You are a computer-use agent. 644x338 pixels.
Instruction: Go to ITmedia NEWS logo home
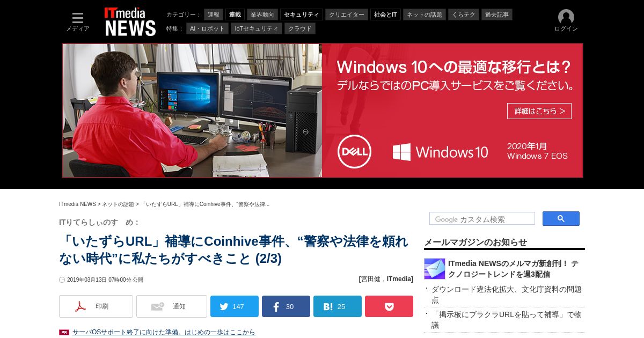[x=130, y=21]
